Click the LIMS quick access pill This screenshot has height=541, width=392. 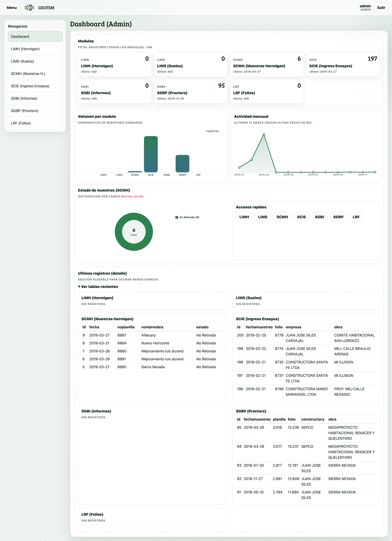coord(262,217)
